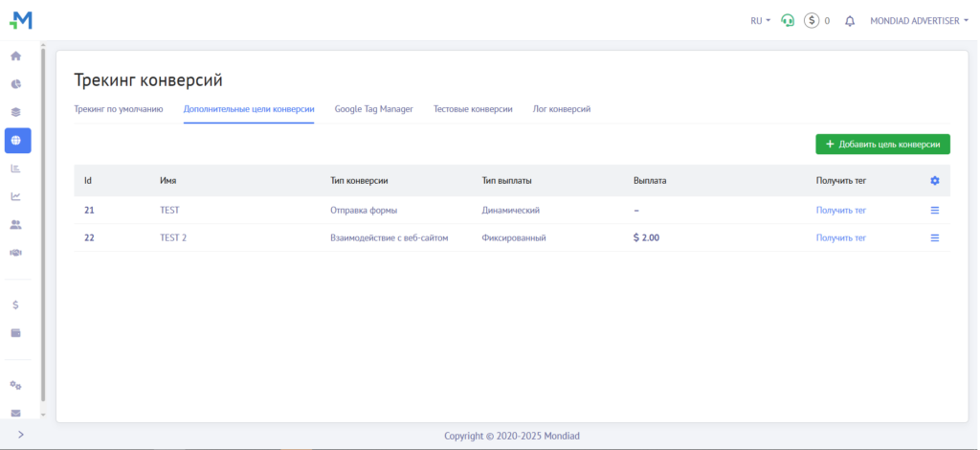Click the table settings gear icon
The height and width of the screenshot is (450, 980).
935,181
